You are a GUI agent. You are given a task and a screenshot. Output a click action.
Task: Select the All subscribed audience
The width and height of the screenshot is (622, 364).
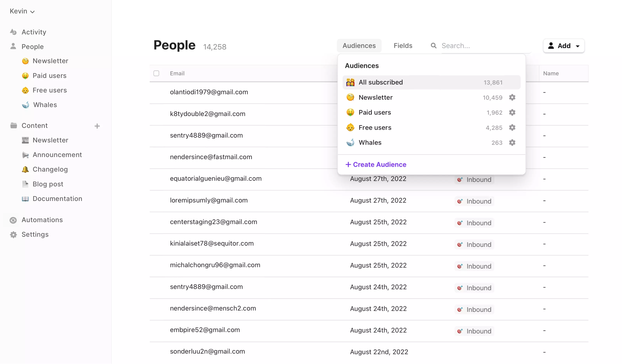[381, 82]
